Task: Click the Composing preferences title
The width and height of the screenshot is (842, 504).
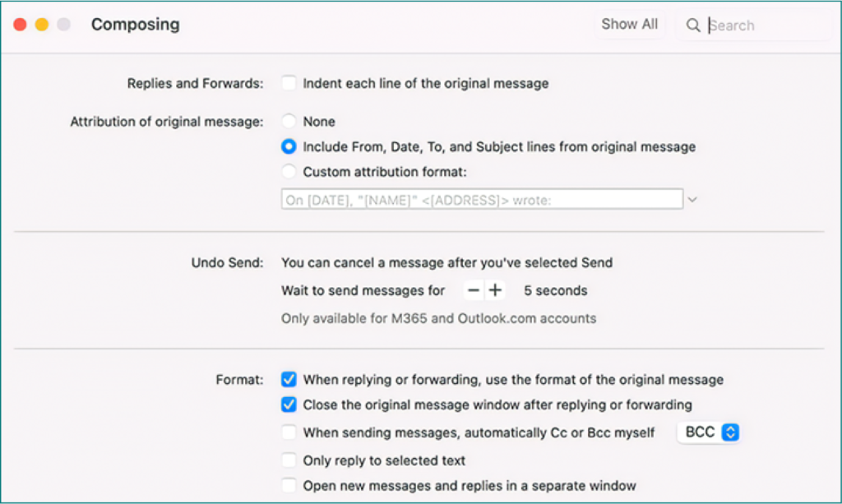Action: pyautogui.click(x=135, y=25)
